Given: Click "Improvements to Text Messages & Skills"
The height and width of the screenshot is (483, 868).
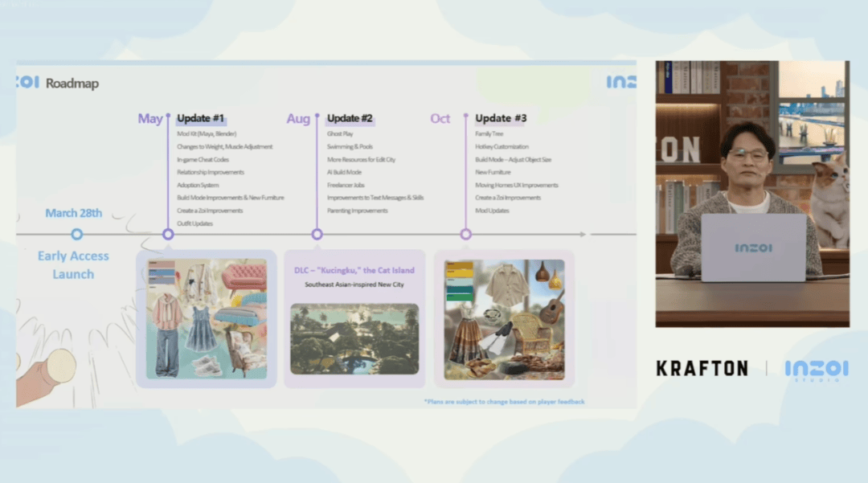Looking at the screenshot, I should click(x=375, y=198).
